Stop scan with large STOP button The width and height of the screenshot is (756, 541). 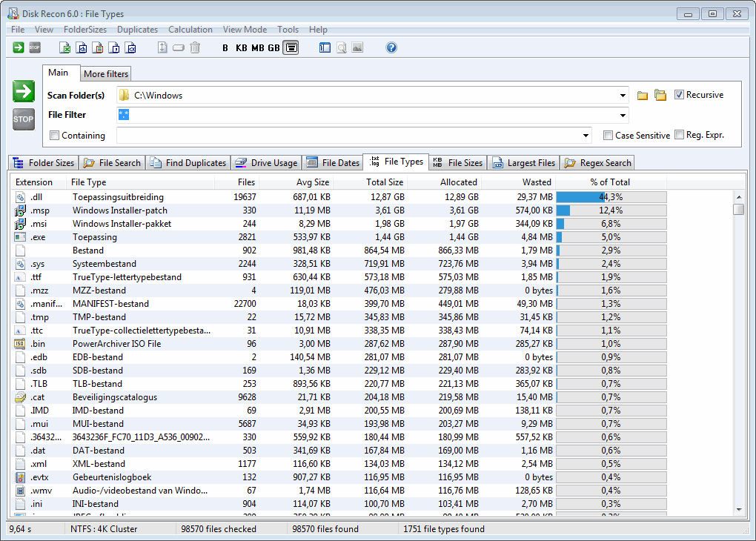[x=24, y=119]
